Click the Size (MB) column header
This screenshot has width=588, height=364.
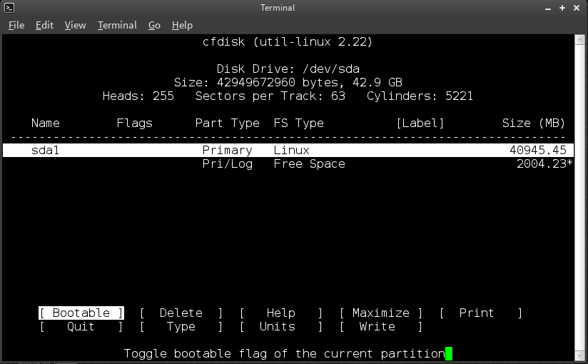point(534,123)
